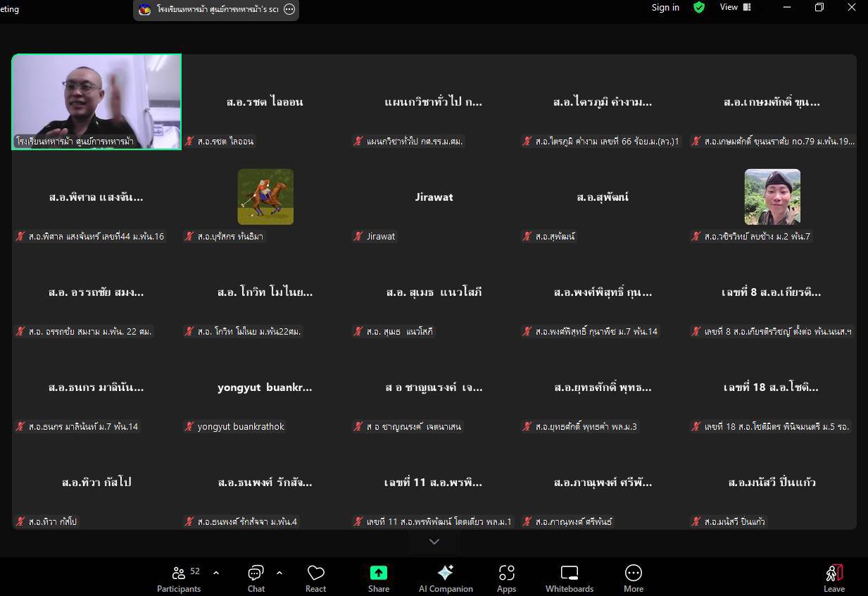Click the ส.อ.สุพัฒน์ tile name
868x596 pixels.
[x=603, y=197]
